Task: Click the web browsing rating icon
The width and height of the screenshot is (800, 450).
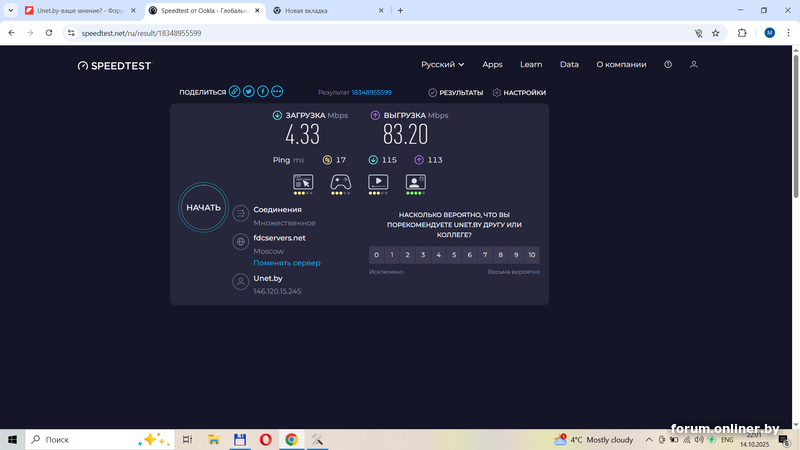Action: pos(303,184)
